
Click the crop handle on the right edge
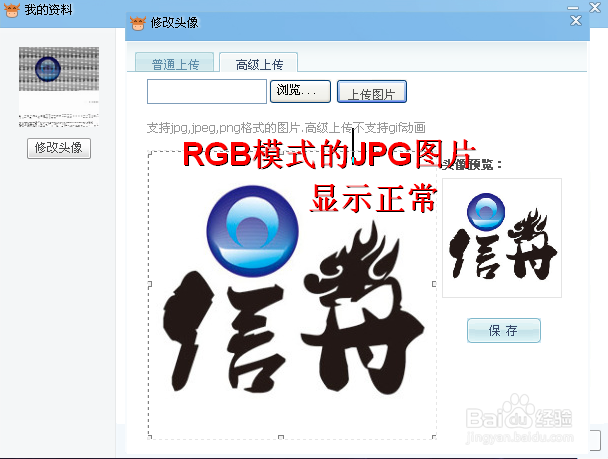pos(434,284)
